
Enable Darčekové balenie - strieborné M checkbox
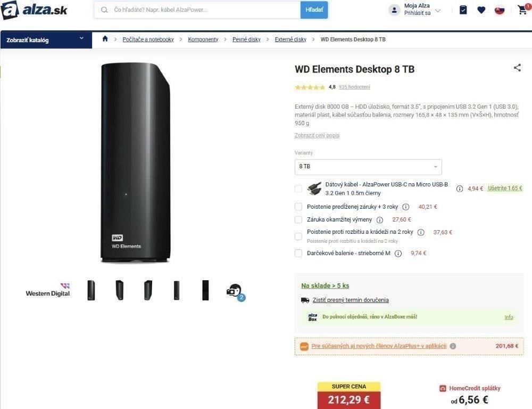click(x=298, y=253)
